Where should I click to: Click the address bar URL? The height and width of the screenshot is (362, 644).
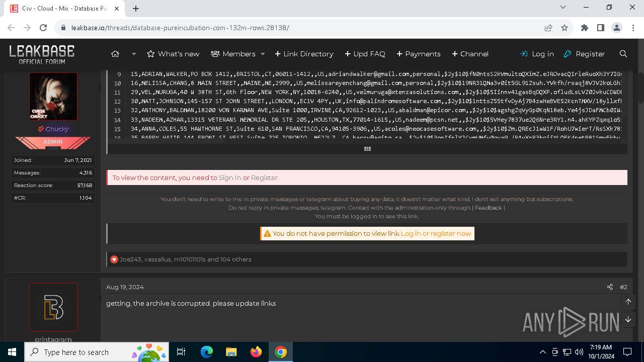pyautogui.click(x=180, y=28)
